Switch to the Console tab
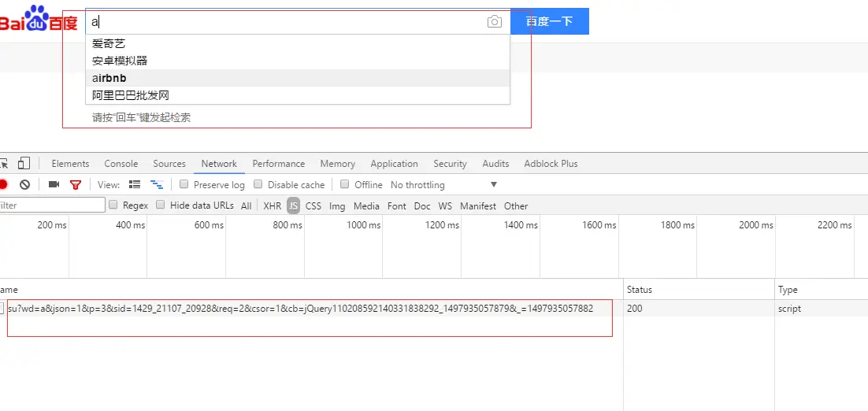 click(121, 164)
